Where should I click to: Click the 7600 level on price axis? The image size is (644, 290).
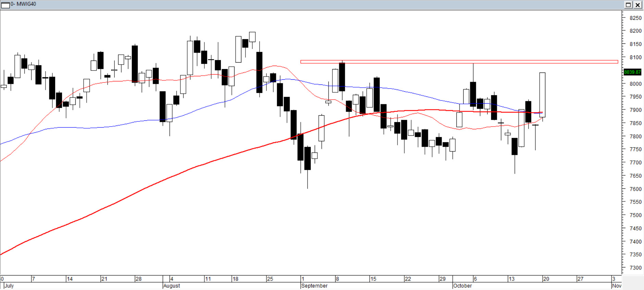(635, 189)
